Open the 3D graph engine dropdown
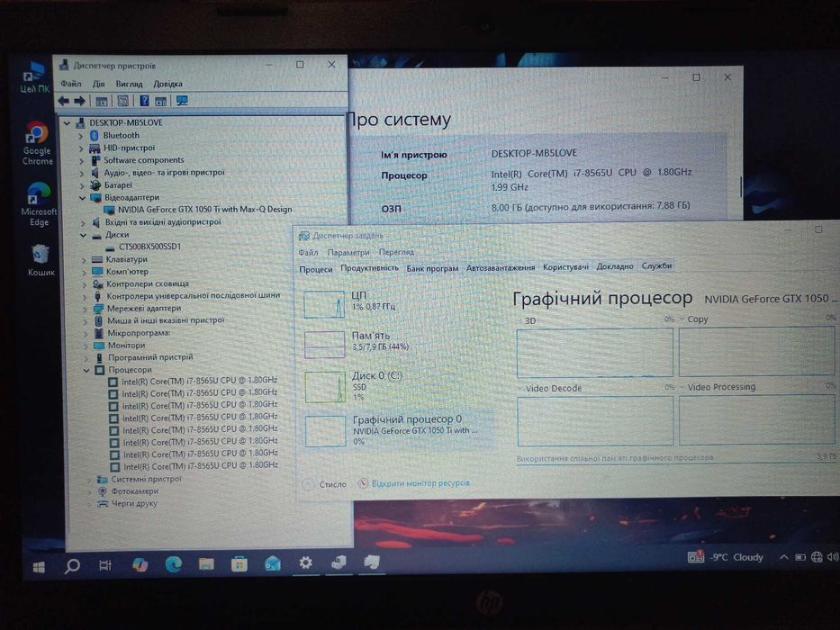The image size is (840, 630). 520,321
